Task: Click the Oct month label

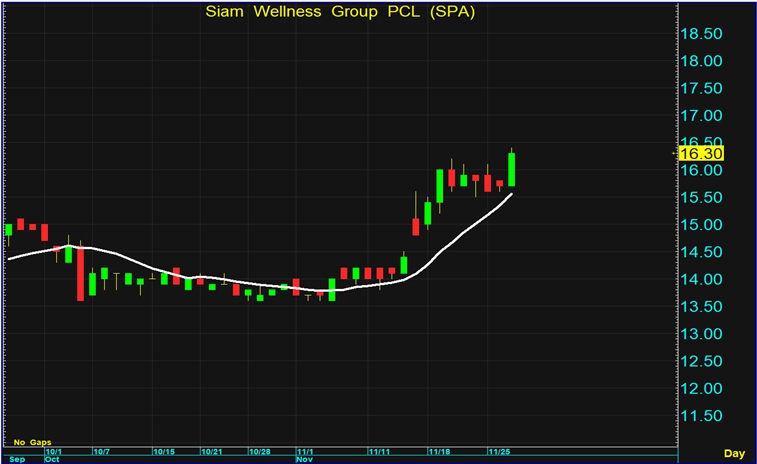Action: (x=52, y=459)
